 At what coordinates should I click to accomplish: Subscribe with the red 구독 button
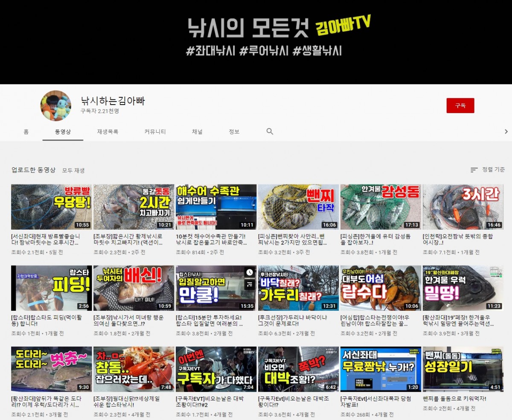point(460,105)
